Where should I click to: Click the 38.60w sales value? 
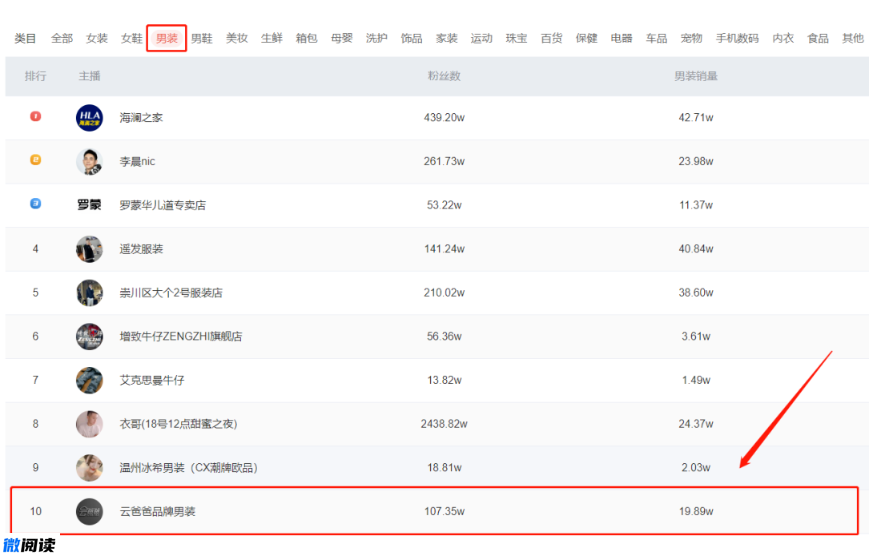(696, 293)
